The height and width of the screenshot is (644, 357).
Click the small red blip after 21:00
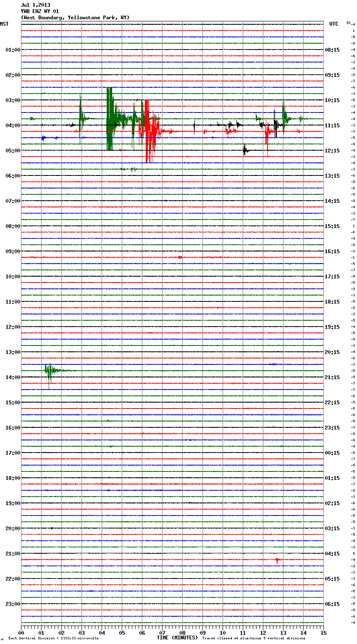tap(277, 560)
